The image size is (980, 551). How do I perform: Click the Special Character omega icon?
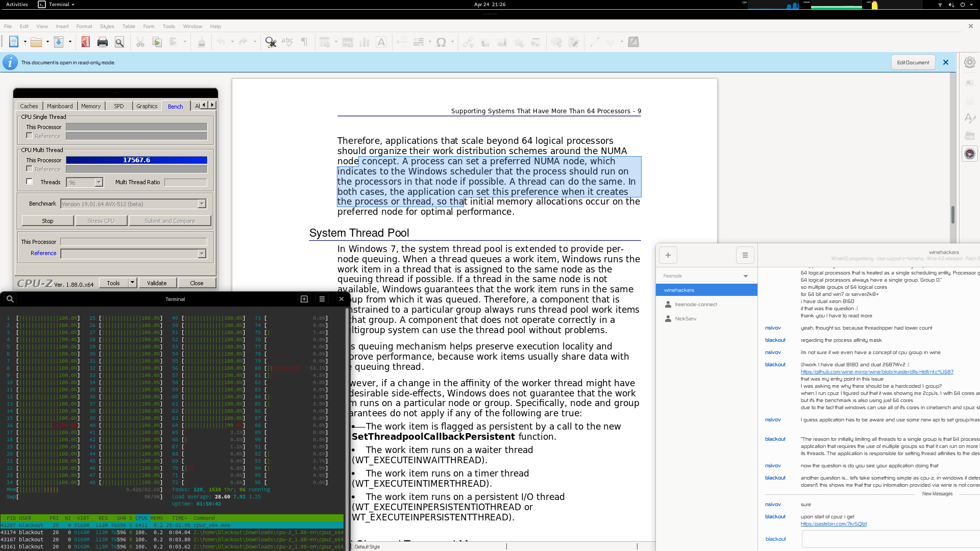(x=442, y=42)
